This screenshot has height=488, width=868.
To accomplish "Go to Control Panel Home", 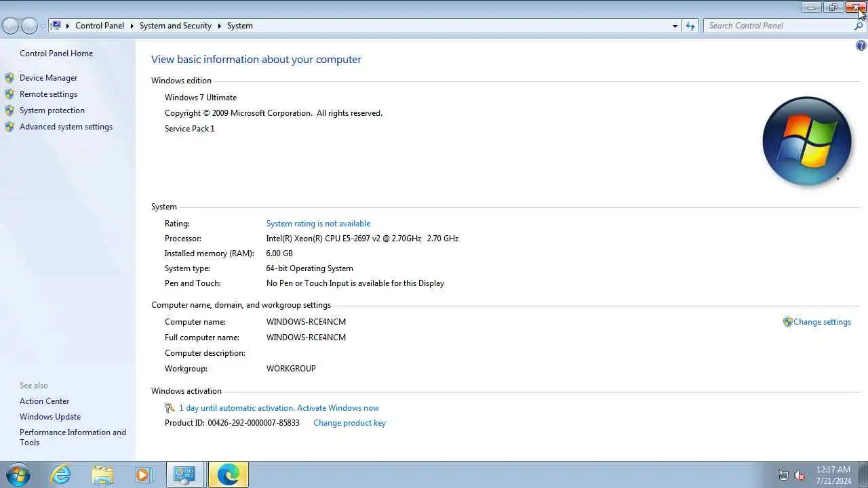I will pyautogui.click(x=56, y=54).
